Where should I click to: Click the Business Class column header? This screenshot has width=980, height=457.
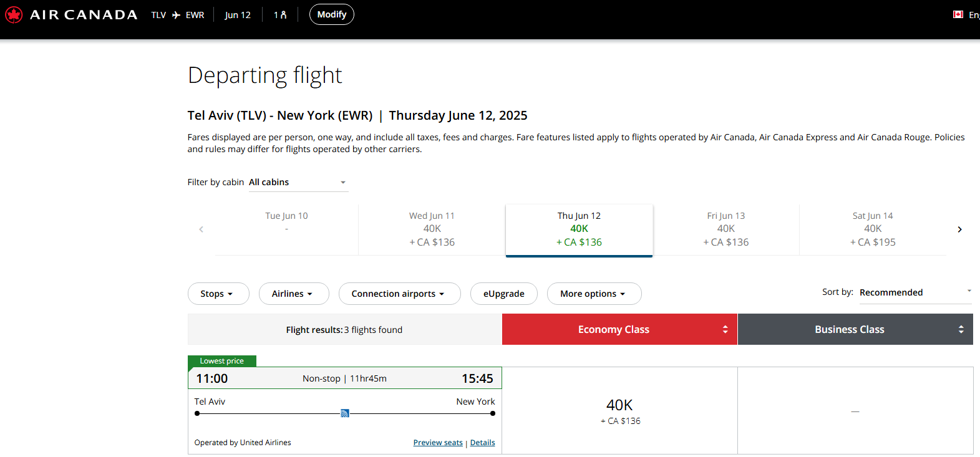pos(855,329)
